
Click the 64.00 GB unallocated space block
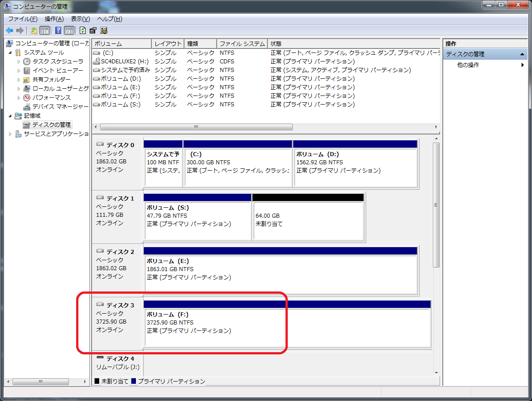point(308,220)
